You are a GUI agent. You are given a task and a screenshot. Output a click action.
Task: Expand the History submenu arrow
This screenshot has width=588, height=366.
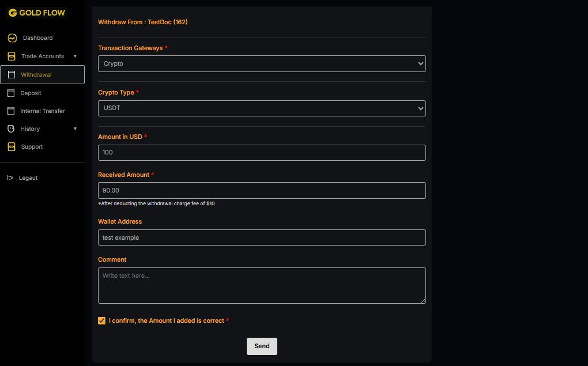[75, 129]
